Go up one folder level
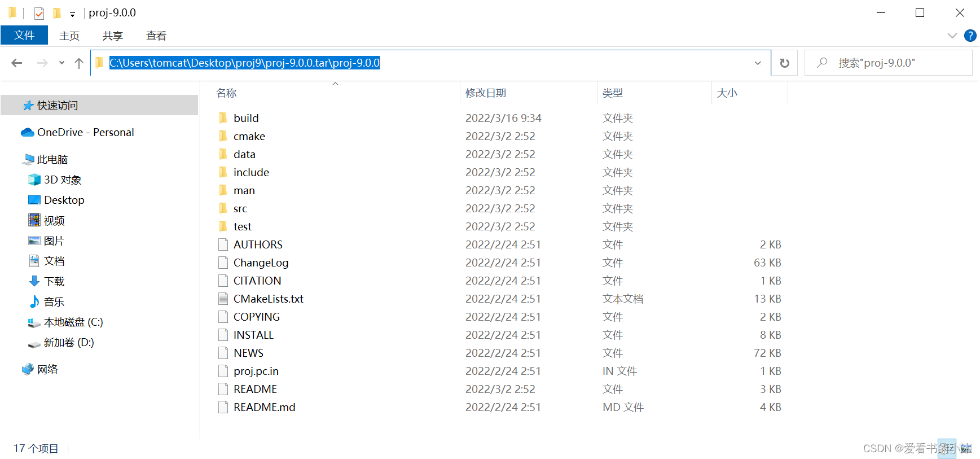This screenshot has height=459, width=980. [x=79, y=63]
